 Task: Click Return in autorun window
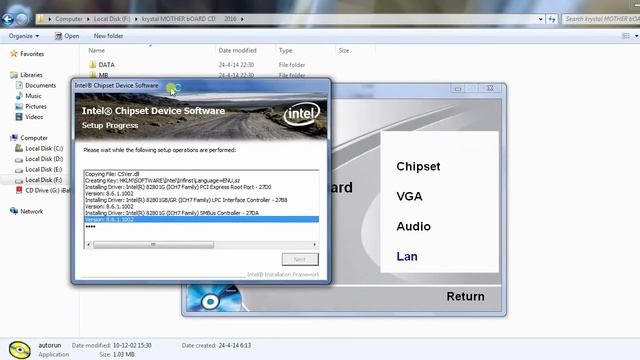click(x=465, y=296)
